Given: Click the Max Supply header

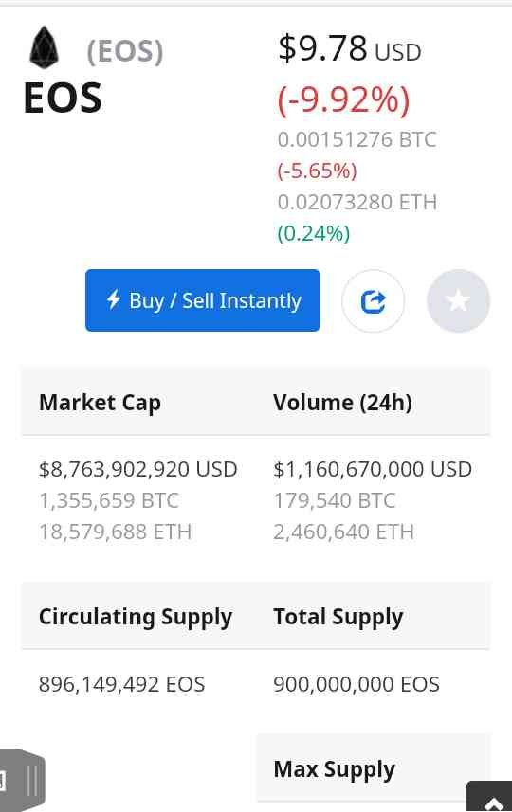Looking at the screenshot, I should click(x=335, y=769).
